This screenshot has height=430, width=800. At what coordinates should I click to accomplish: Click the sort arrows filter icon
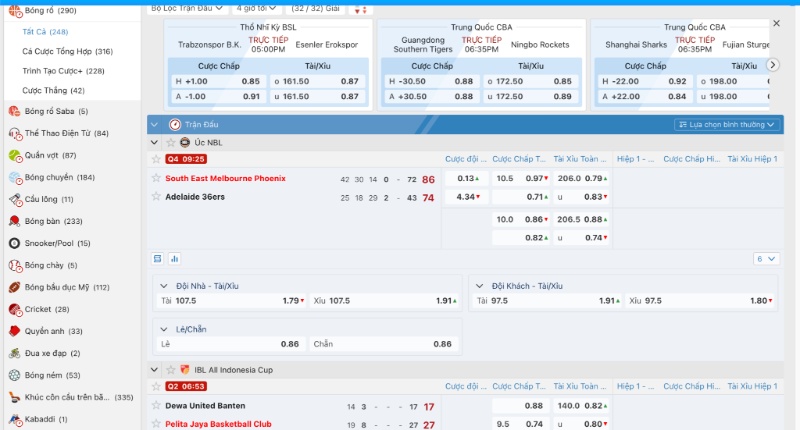click(x=361, y=9)
